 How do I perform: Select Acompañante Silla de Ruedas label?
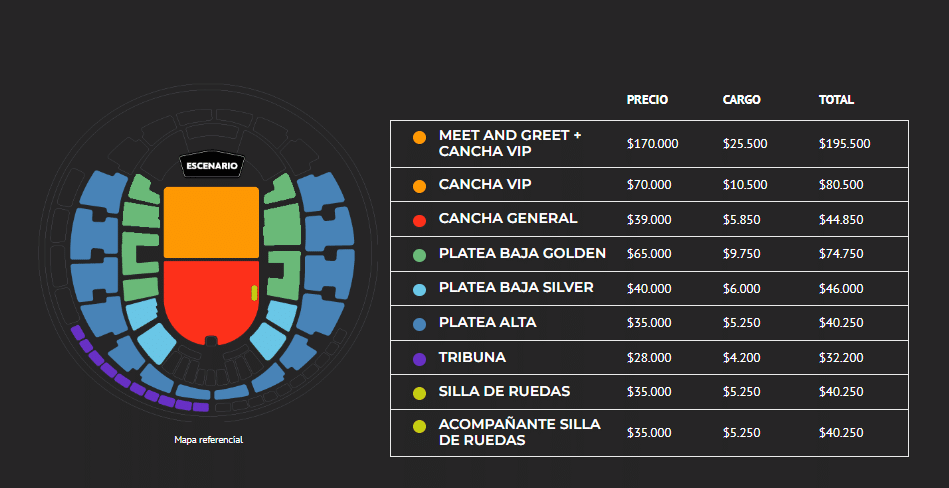[520, 432]
